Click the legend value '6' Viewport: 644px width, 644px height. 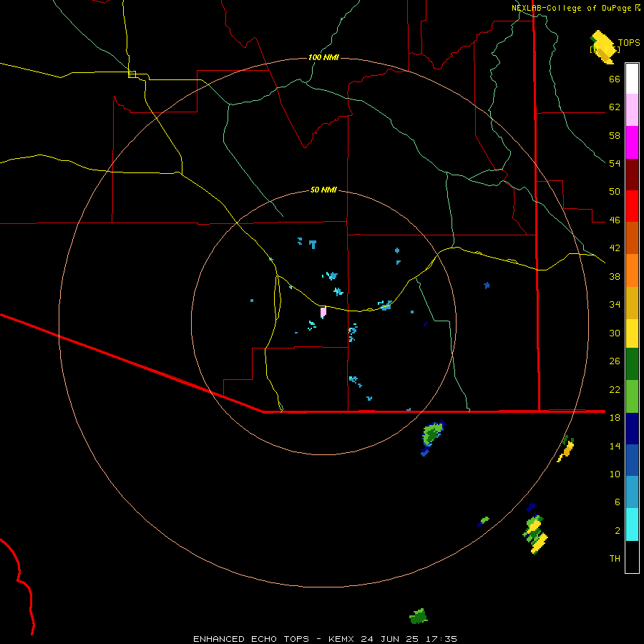[618, 502]
